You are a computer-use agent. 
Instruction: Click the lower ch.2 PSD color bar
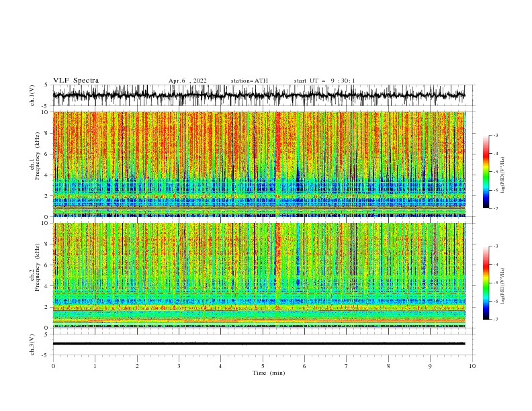[486, 283]
